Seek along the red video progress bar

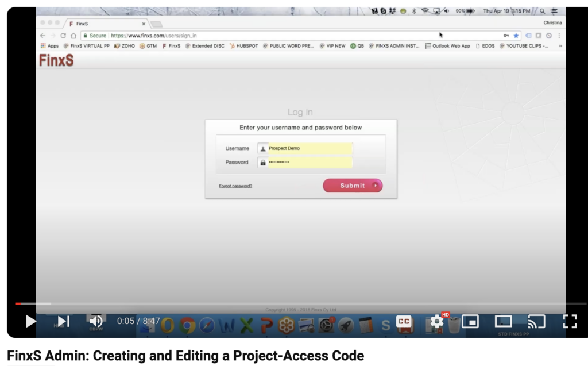tap(300, 303)
